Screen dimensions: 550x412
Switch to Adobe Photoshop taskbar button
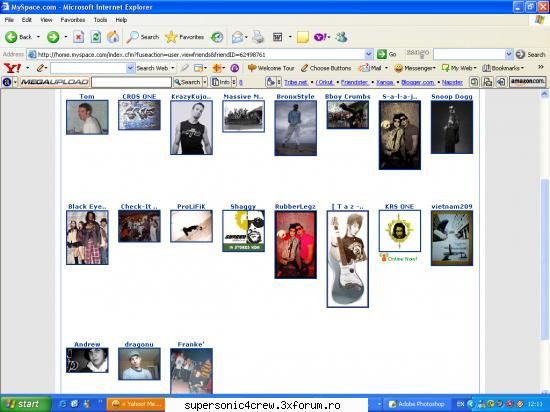click(417, 404)
